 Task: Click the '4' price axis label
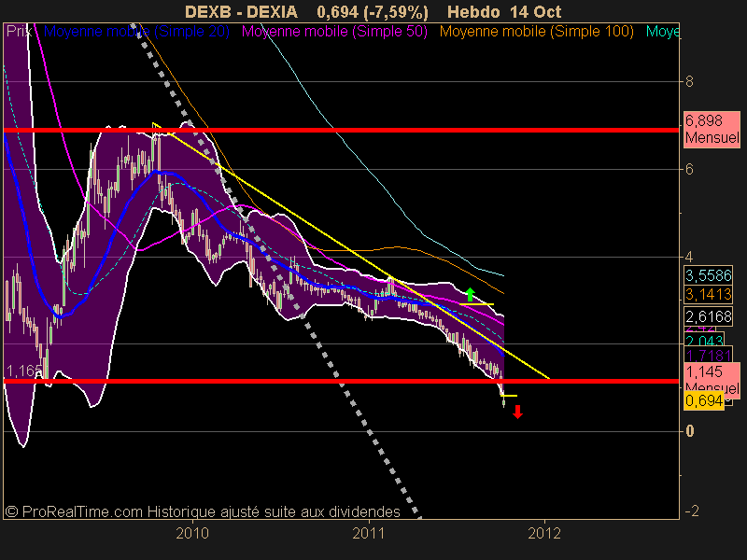689,258
